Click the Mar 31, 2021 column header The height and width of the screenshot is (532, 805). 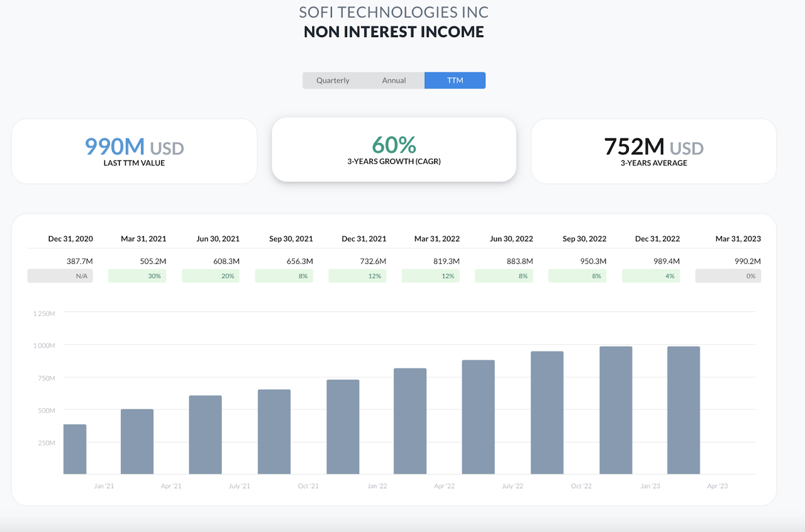pyautogui.click(x=143, y=239)
